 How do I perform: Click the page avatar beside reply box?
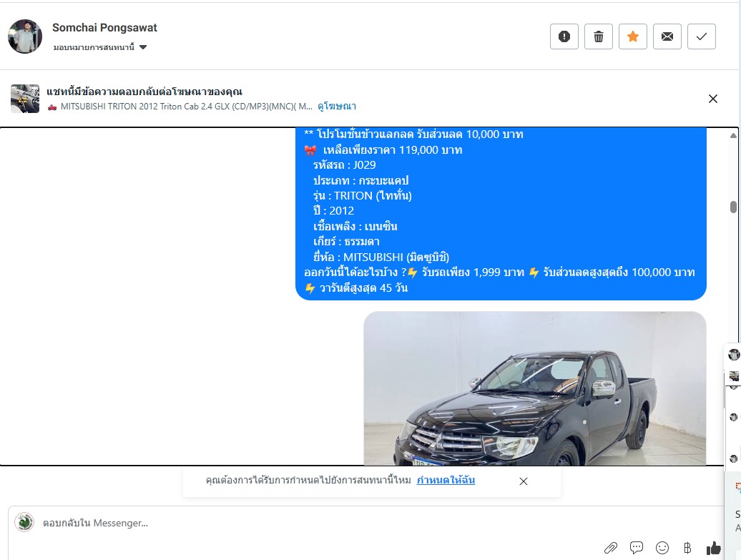tap(24, 522)
